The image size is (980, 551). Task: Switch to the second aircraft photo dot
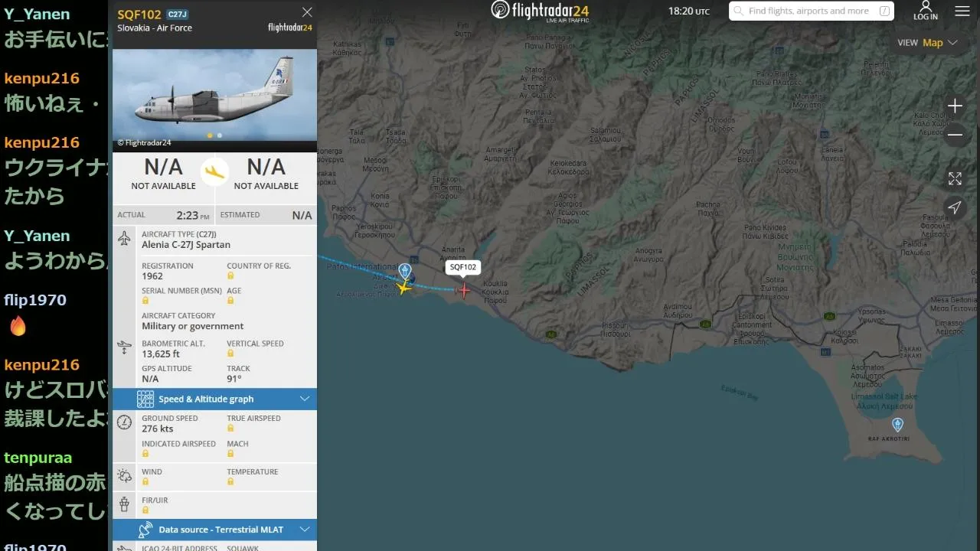[x=220, y=135]
